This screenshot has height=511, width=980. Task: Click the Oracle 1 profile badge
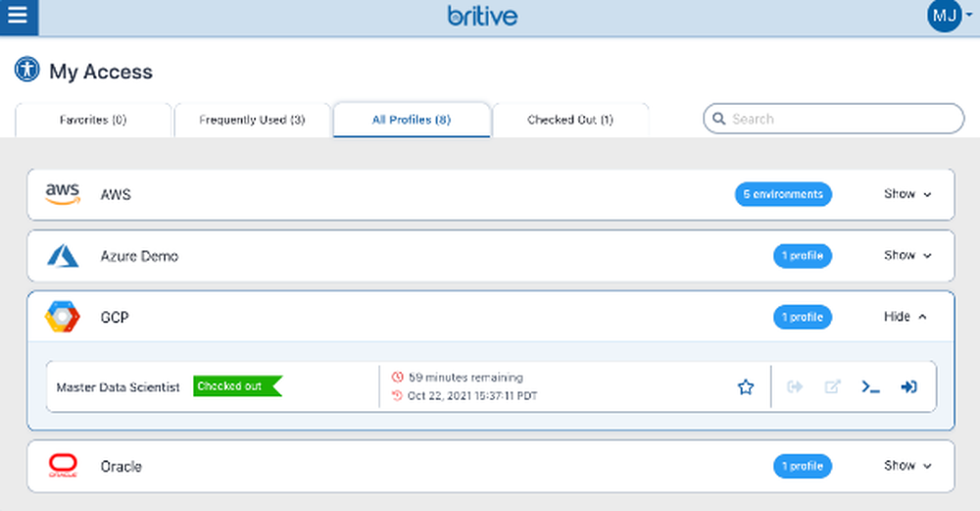point(803,465)
